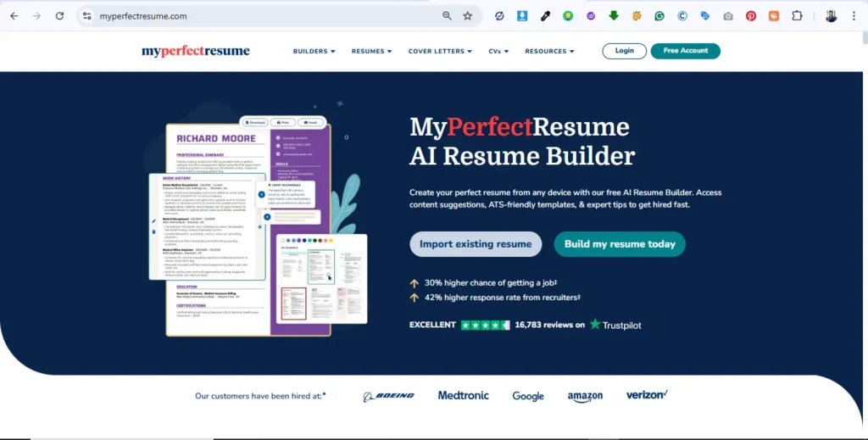Open the Extensions puzzle-piece menu
Screen dimensions: 868x440
tap(797, 16)
